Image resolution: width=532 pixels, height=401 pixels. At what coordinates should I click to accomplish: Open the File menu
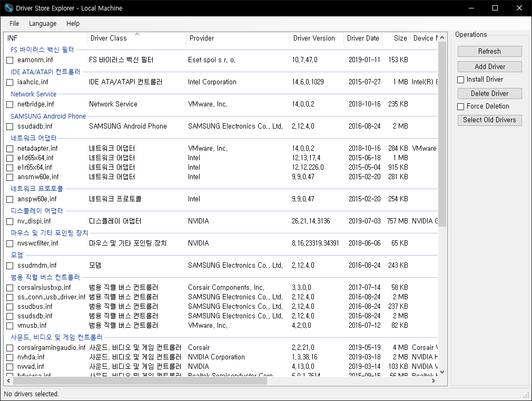pyautogui.click(x=14, y=23)
